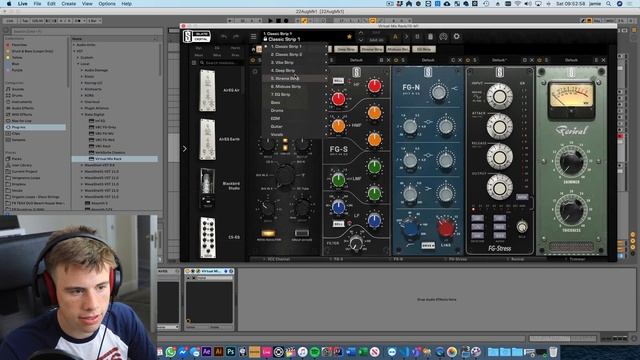
Task: Remove the FG-Stress module with its X
Action: coord(532,60)
